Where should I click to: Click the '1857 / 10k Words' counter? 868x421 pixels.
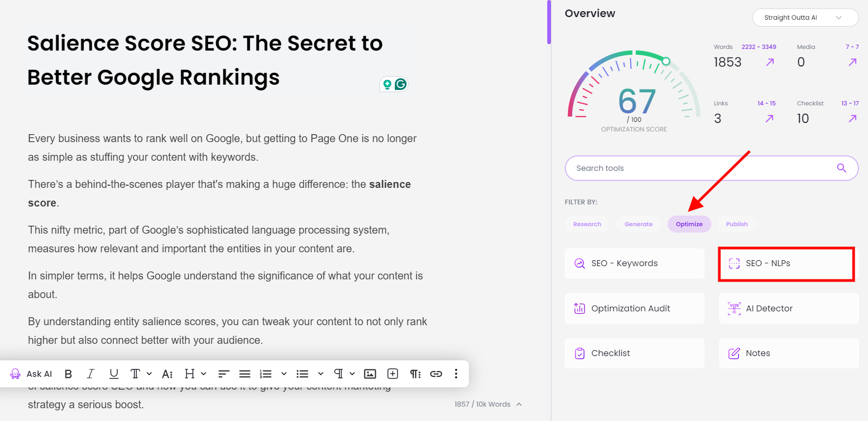[x=482, y=405]
